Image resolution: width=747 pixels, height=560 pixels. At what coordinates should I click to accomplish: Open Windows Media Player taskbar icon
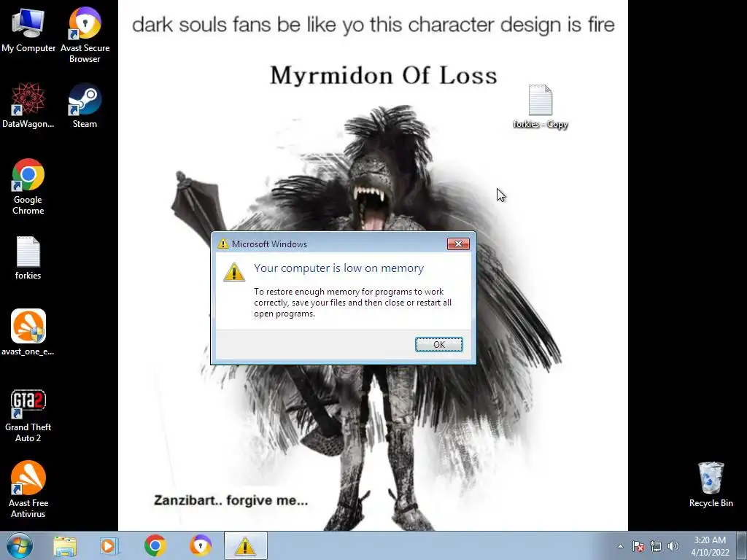[109, 545]
